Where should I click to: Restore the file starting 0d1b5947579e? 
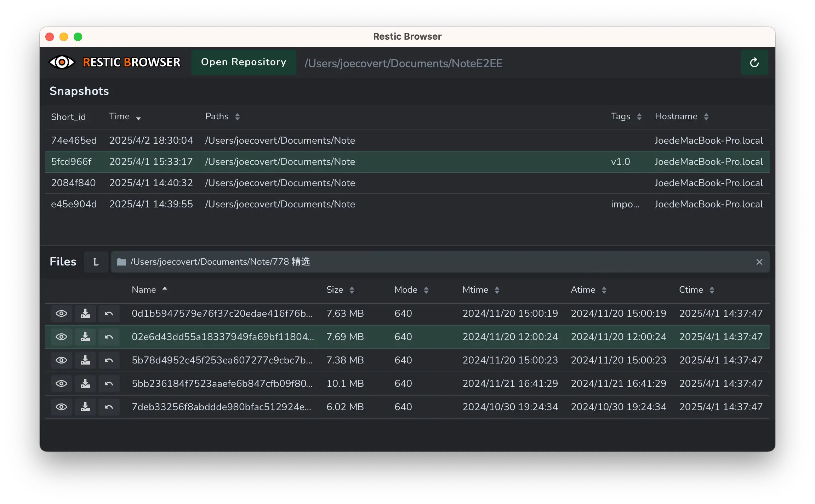(x=109, y=314)
